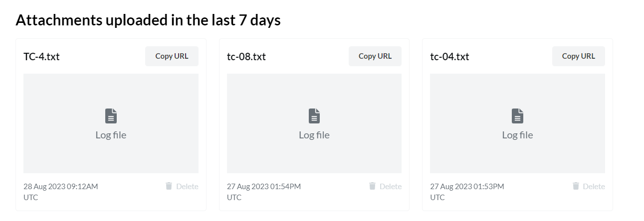Viewport: 644px width, 221px height.
Task: Open the TC-4.txt file name
Action: click(41, 56)
